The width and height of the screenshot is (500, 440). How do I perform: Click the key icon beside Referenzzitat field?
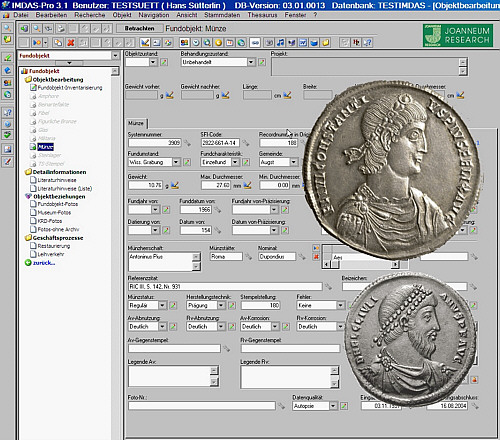pos(328,286)
